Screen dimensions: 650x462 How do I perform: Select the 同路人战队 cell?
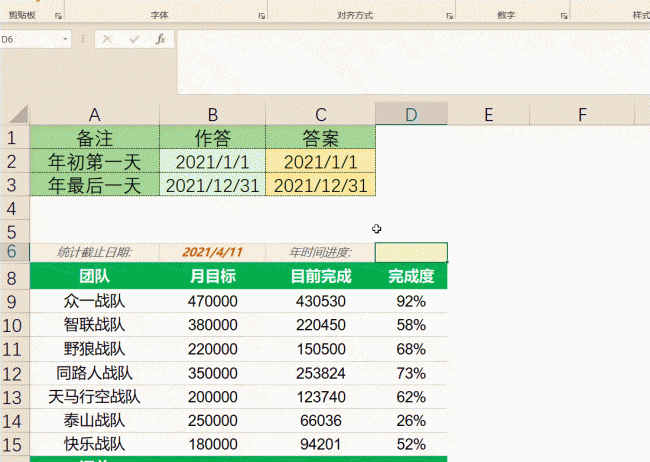[x=95, y=373]
